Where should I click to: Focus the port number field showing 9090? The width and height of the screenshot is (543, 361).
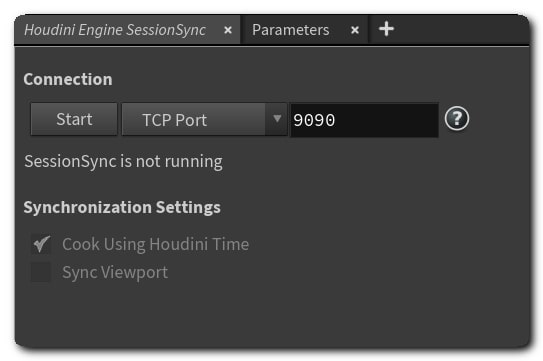point(364,120)
